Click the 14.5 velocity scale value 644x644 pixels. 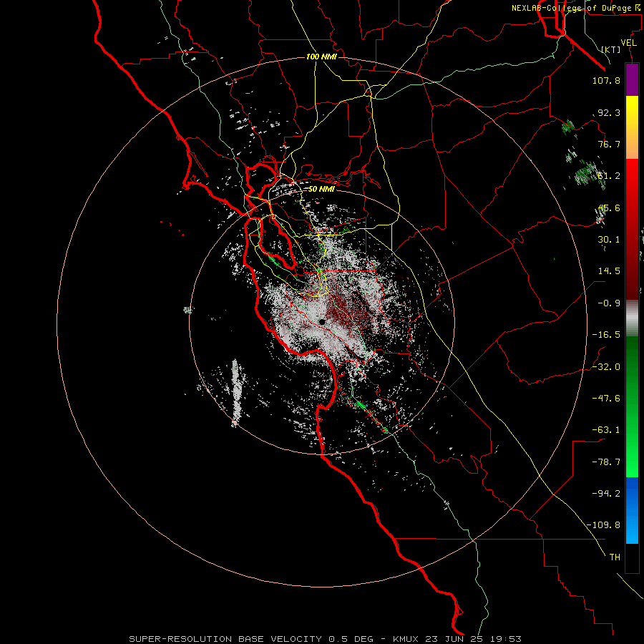609,271
